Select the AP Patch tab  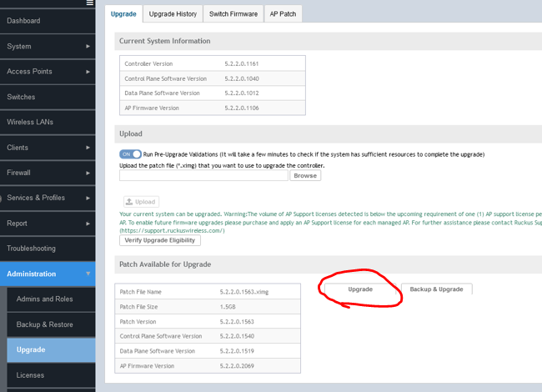click(284, 14)
